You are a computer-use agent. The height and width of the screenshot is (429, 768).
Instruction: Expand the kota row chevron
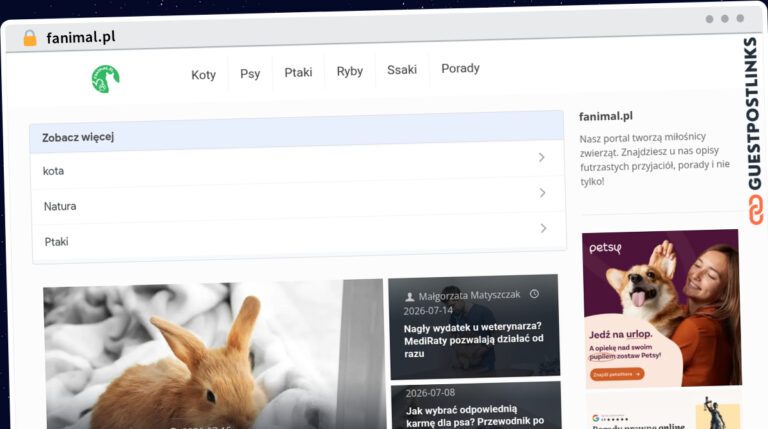[x=541, y=157]
